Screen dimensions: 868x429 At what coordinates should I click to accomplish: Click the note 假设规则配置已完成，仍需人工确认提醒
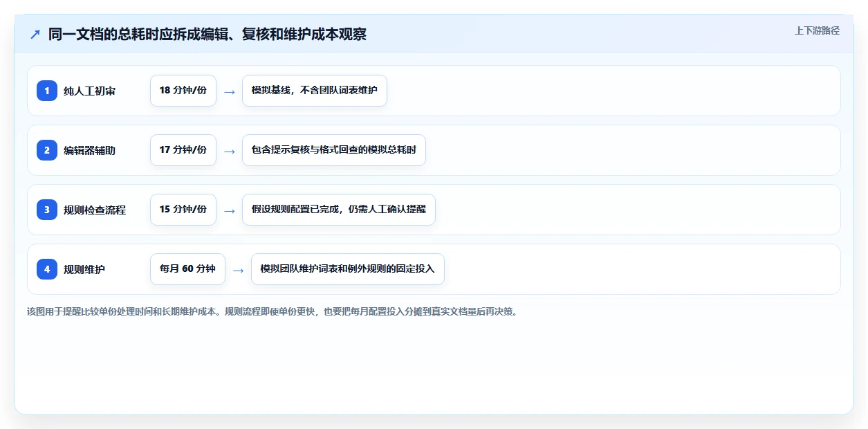click(339, 210)
